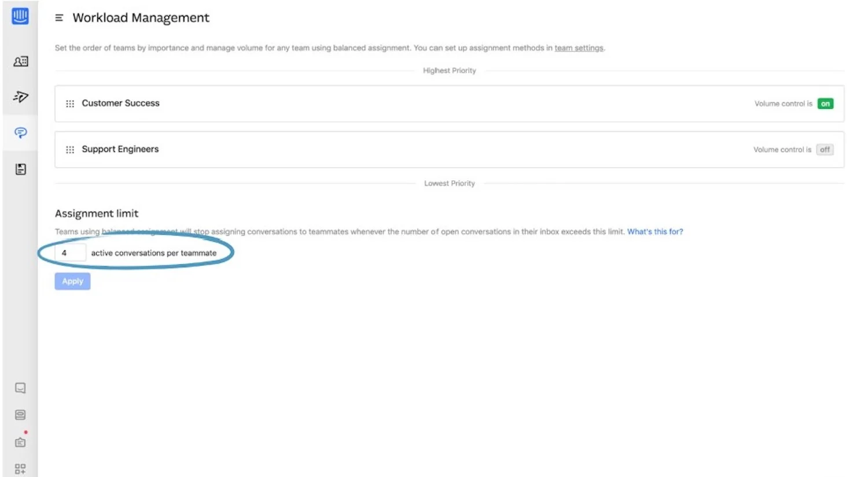Toggle Customer Success volume control on badge
868x477 pixels.
(825, 103)
